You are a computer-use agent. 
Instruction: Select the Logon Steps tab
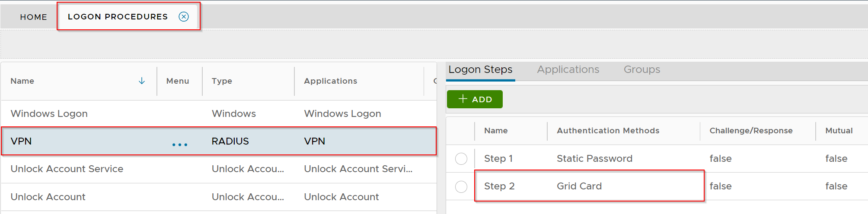pyautogui.click(x=480, y=69)
